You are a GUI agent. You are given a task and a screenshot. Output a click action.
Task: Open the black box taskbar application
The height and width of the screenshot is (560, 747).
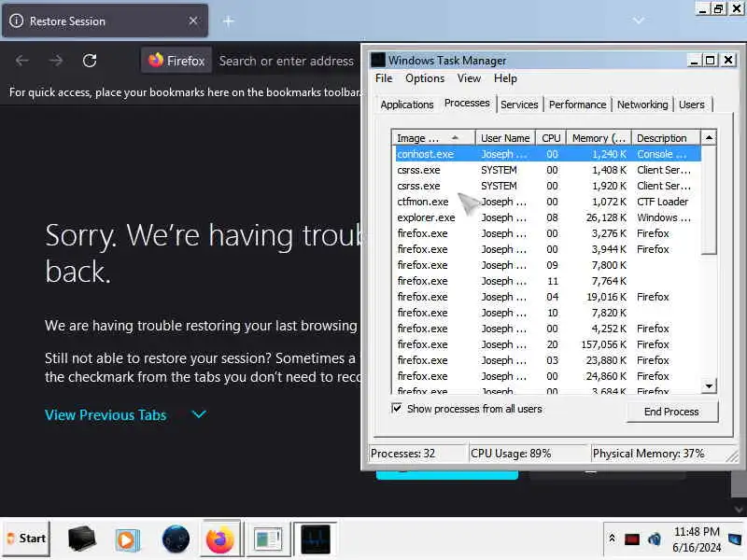pos(81,539)
